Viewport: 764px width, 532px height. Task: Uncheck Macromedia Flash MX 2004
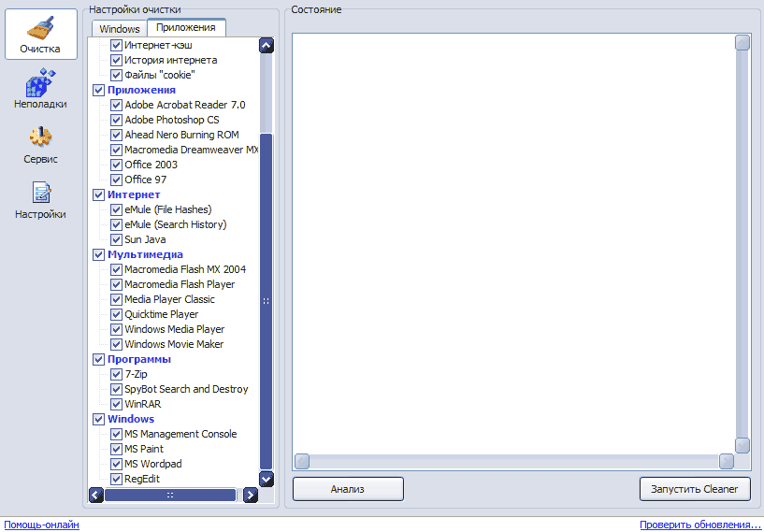tap(116, 269)
